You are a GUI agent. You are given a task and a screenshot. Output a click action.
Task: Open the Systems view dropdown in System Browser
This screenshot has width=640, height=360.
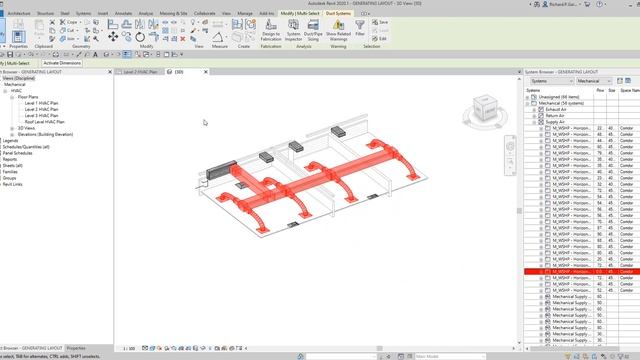point(552,81)
